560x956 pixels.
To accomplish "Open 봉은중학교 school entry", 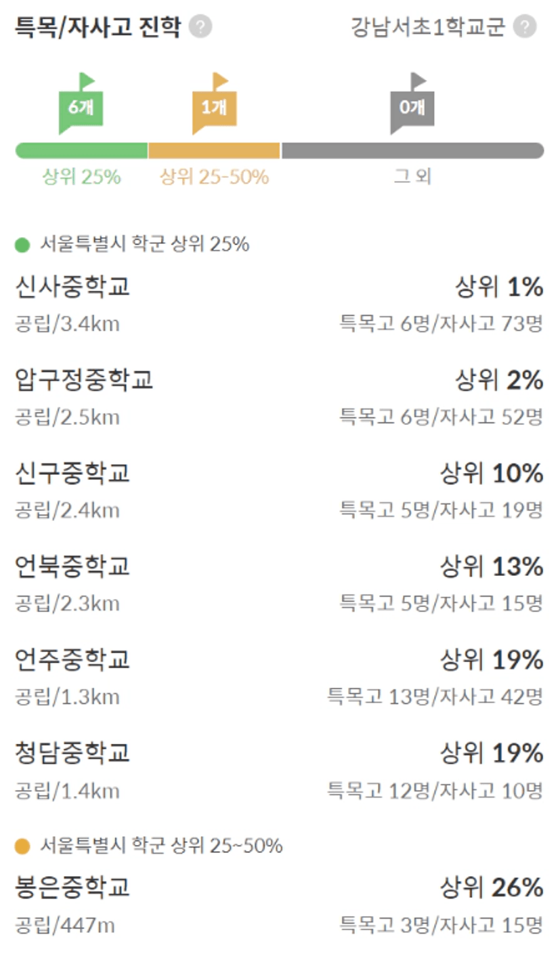I will pos(72,888).
